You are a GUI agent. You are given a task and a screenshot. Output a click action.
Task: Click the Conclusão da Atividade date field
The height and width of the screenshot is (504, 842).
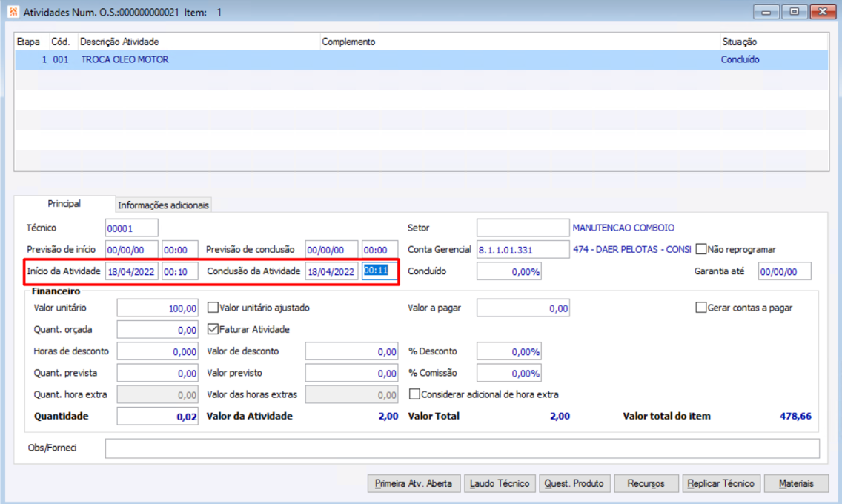(x=331, y=271)
